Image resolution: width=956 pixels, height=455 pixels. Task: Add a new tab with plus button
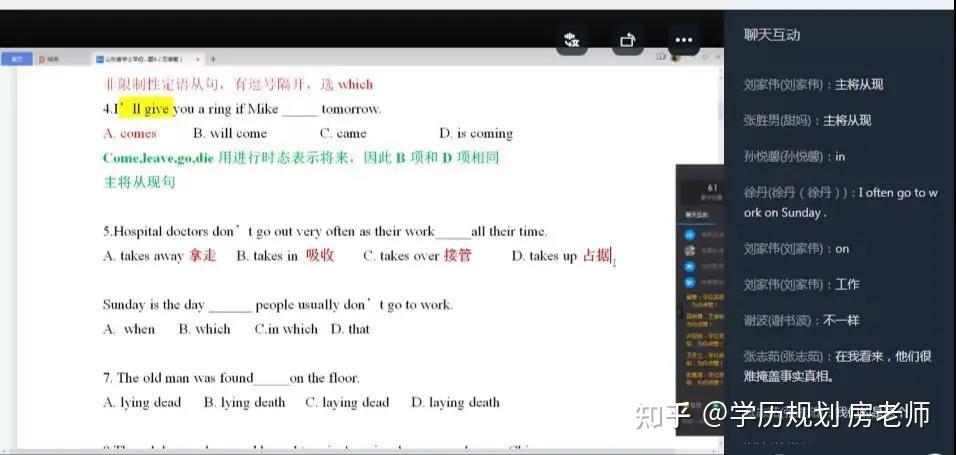[x=213, y=59]
